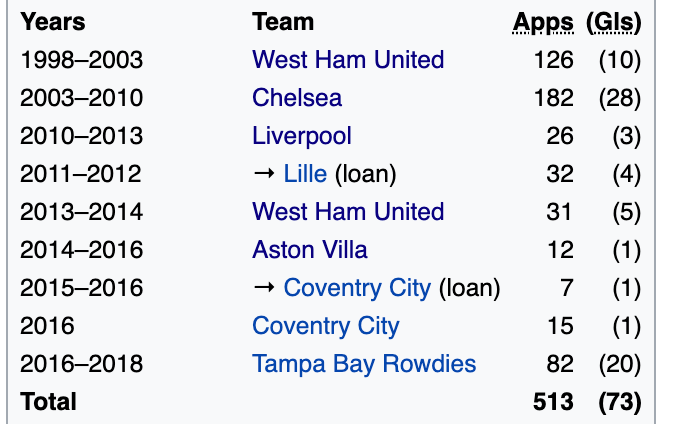Image resolution: width=690 pixels, height=424 pixels.
Task: Click the total goals value (73)
Action: tap(619, 402)
